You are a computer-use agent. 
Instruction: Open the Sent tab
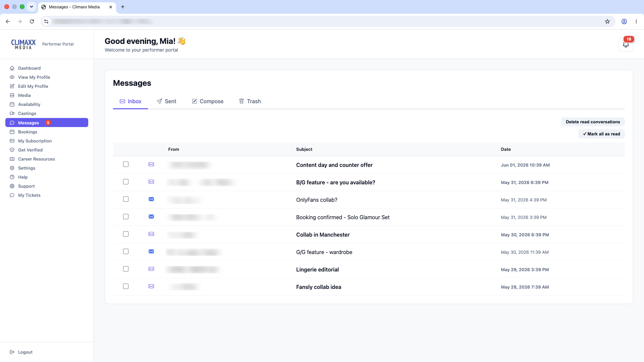click(x=166, y=101)
